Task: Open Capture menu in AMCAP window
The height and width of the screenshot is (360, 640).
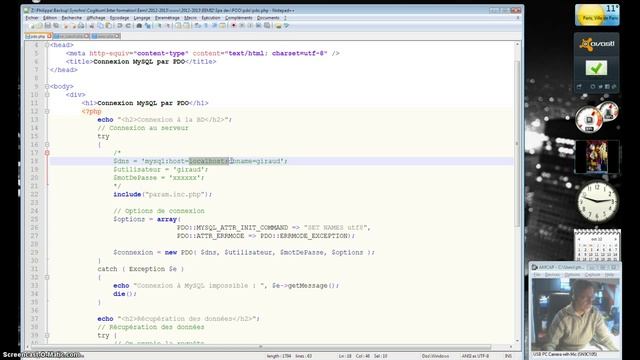Action: (592, 275)
